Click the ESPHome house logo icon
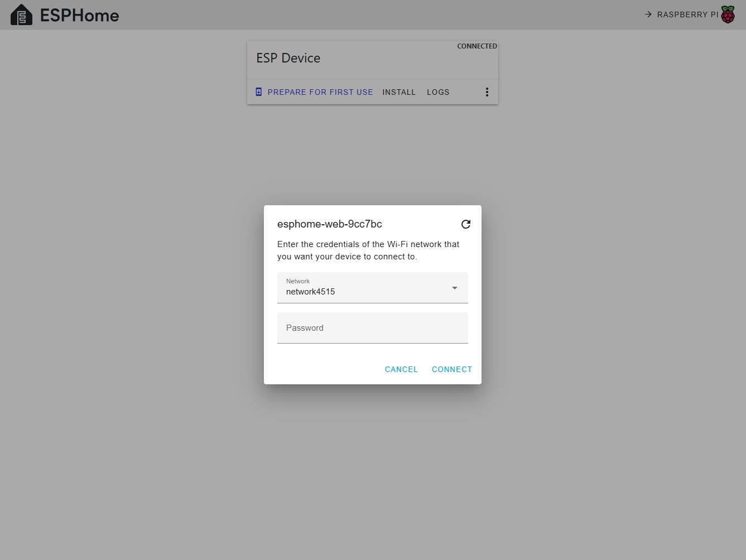This screenshot has height=560, width=746. pyautogui.click(x=21, y=15)
